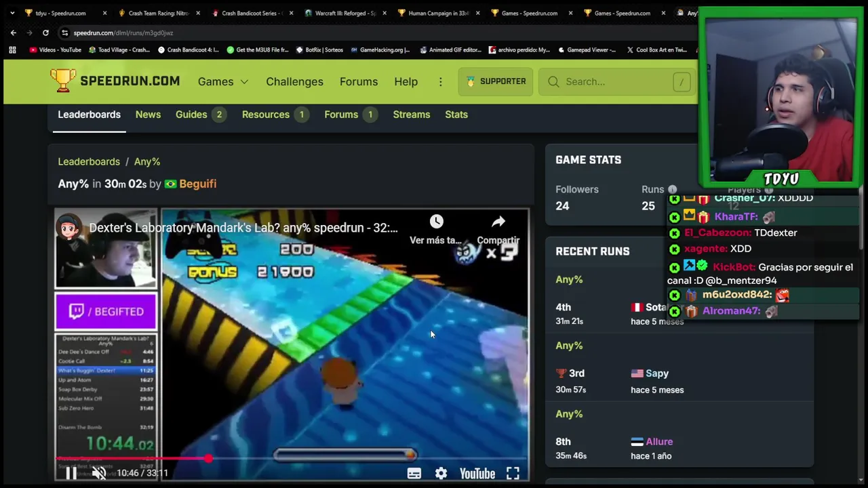Open the Videos - YouTube bookmark
The image size is (868, 488).
(x=55, y=49)
